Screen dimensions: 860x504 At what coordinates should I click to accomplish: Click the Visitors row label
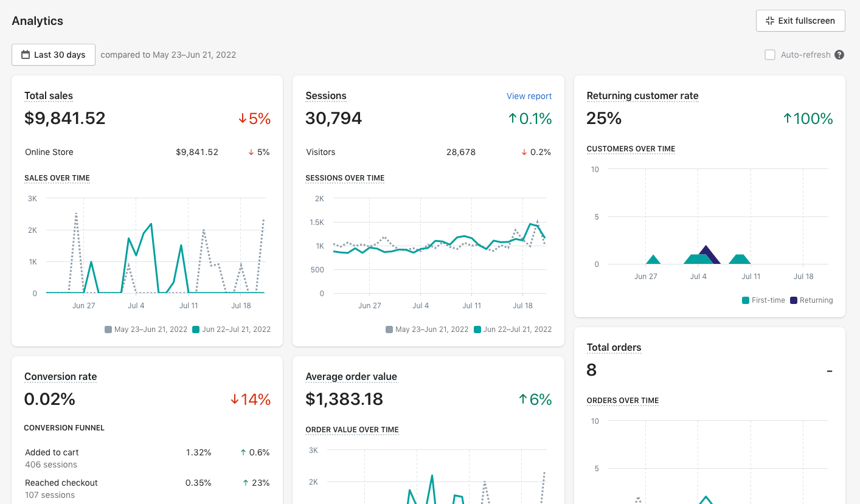pos(321,152)
